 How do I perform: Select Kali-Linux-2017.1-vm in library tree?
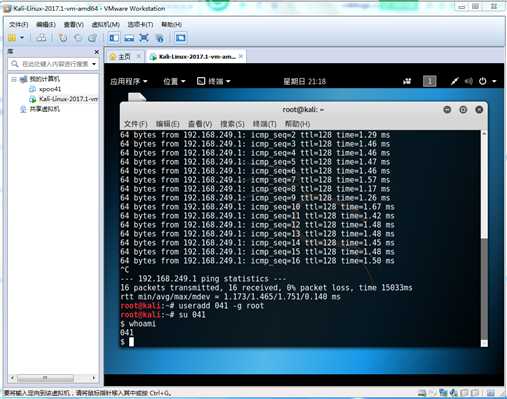coord(68,99)
